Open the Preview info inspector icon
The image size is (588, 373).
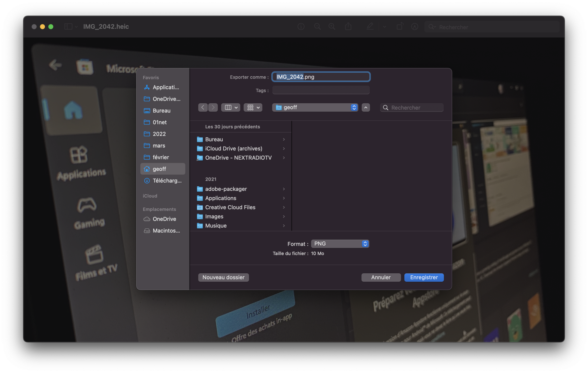pos(301,27)
